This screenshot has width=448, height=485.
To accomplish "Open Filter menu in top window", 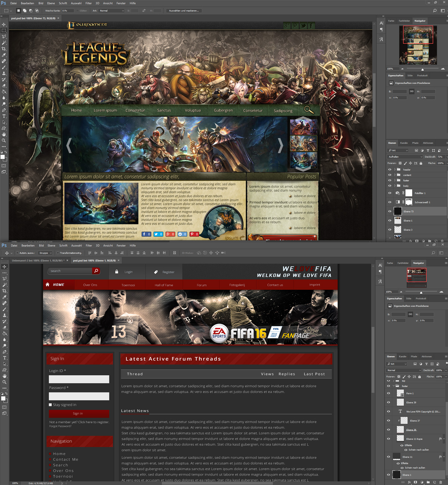I will pyautogui.click(x=88, y=3).
